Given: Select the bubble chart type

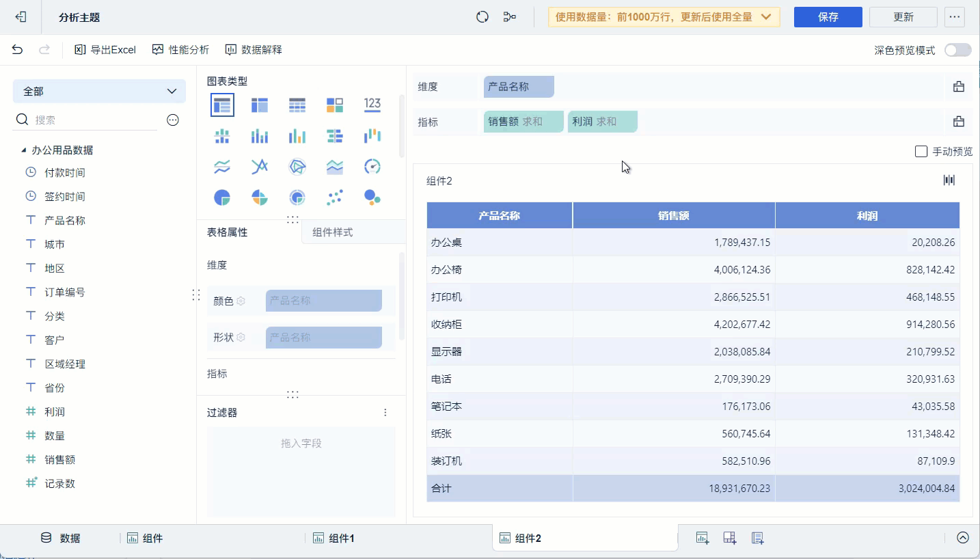Looking at the screenshot, I should pyautogui.click(x=372, y=198).
